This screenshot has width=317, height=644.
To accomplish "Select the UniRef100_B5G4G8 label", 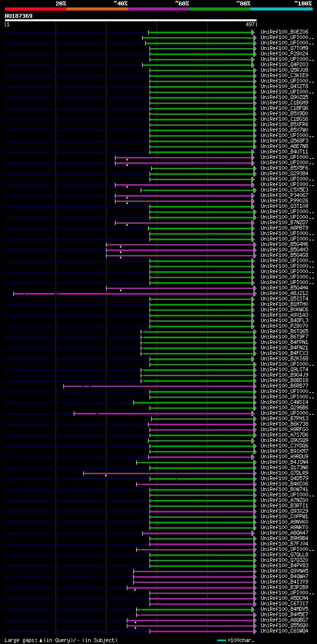I will click(x=285, y=255).
